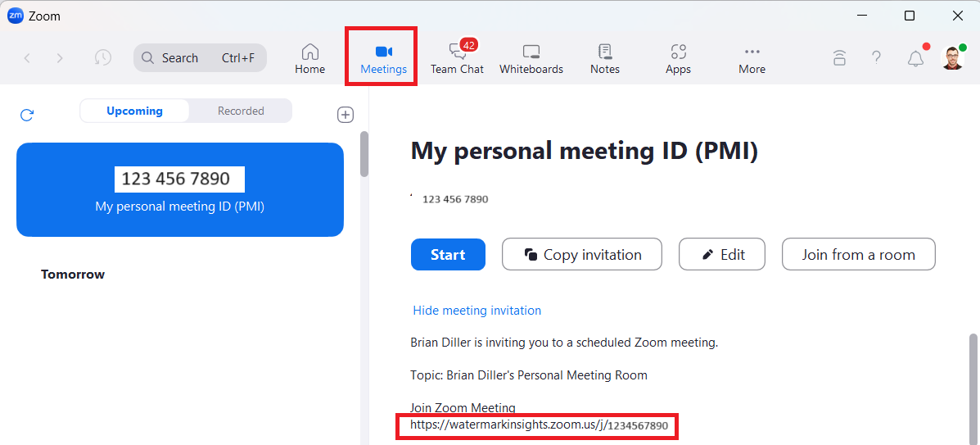The height and width of the screenshot is (445, 980).
Task: Open the Notes tab
Action: coord(605,59)
